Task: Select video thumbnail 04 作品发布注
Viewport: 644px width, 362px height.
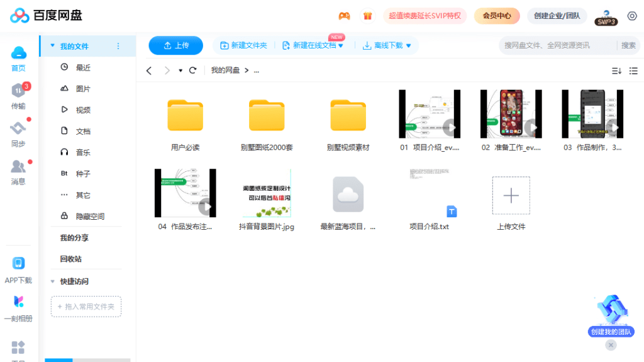Action: coord(186,193)
